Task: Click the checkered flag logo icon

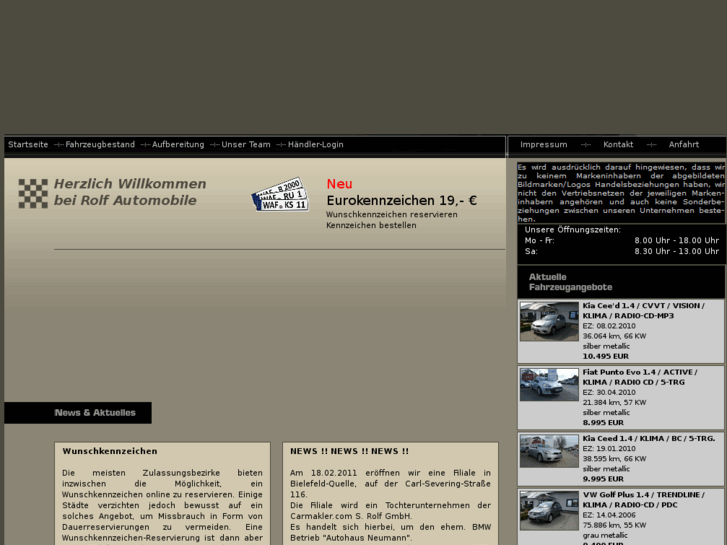Action: (x=33, y=193)
